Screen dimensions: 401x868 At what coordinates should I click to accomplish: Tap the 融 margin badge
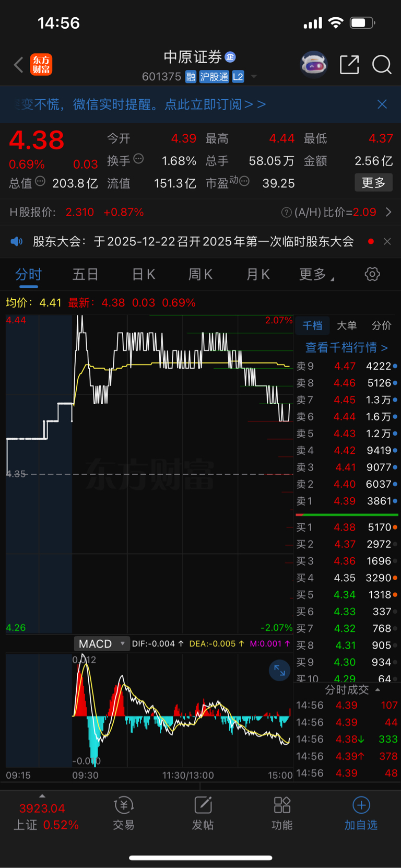[x=191, y=77]
